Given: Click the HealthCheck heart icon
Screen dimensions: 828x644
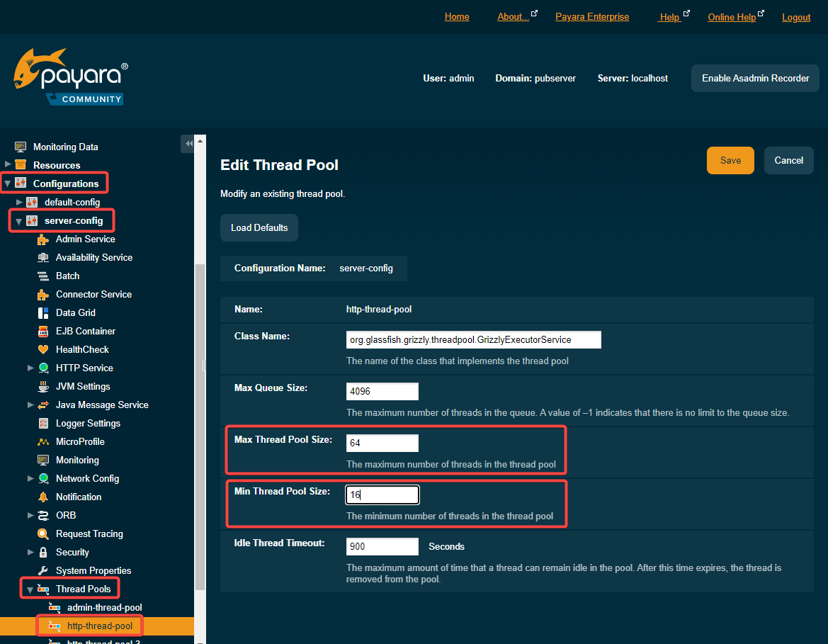Looking at the screenshot, I should [42, 349].
